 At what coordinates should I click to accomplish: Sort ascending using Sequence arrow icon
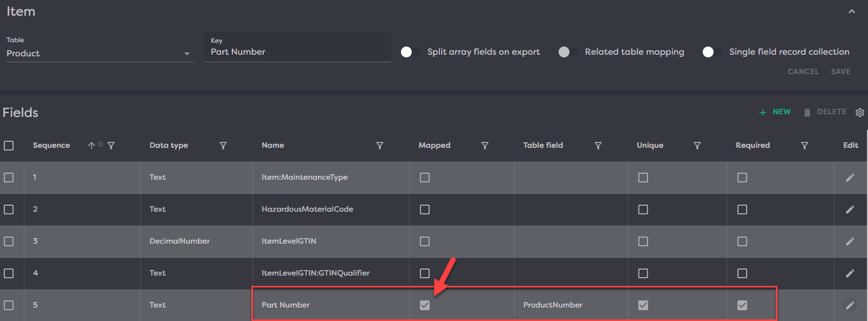pyautogui.click(x=92, y=146)
